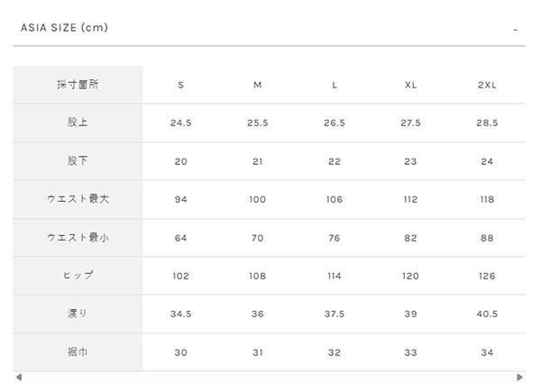Click the ASIA SIZE (cm) heading

click(64, 28)
